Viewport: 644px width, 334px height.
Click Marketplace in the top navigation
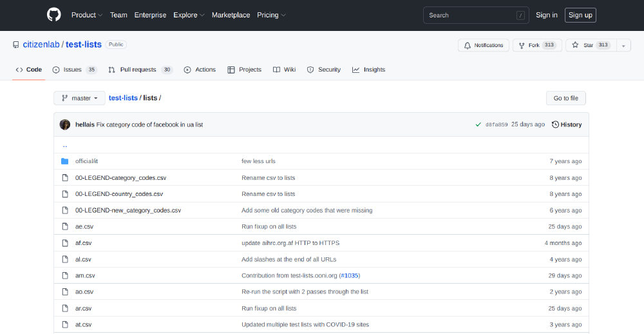231,15
